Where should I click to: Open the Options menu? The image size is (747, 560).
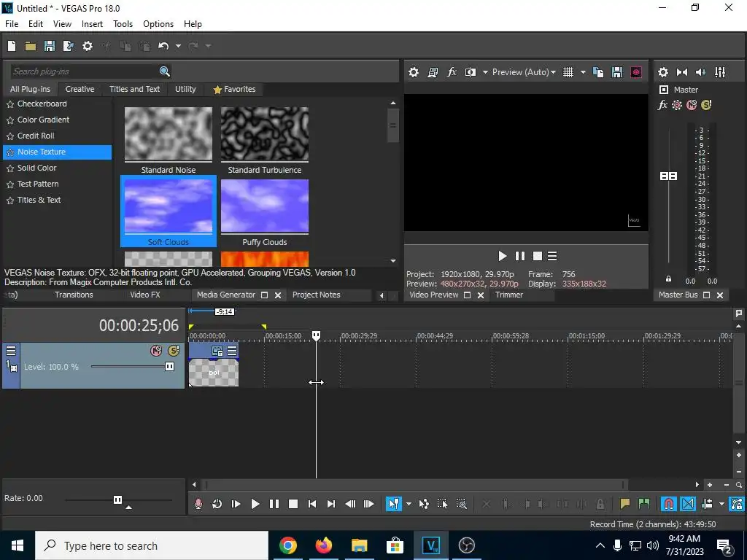click(158, 24)
